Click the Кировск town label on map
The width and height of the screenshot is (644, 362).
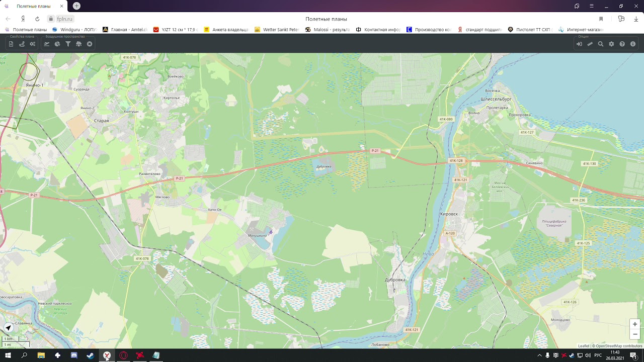pyautogui.click(x=449, y=214)
